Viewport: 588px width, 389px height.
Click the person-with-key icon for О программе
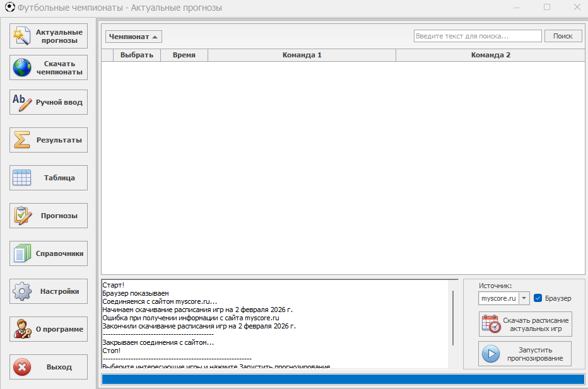click(22, 329)
